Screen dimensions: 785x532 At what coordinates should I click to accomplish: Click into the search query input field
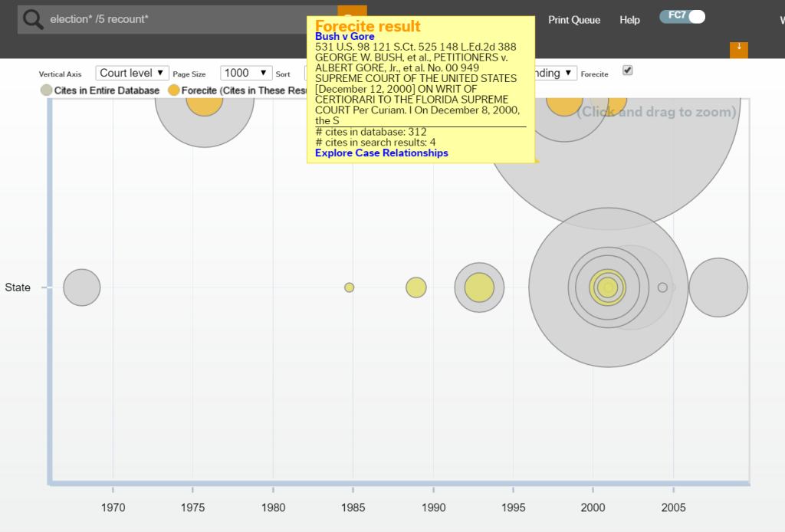pos(176,19)
